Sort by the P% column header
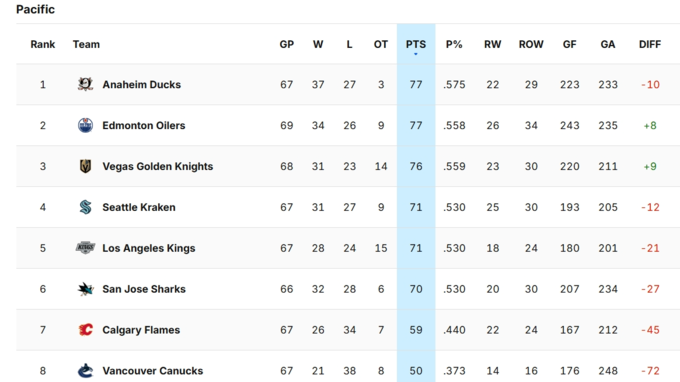 pyautogui.click(x=454, y=44)
